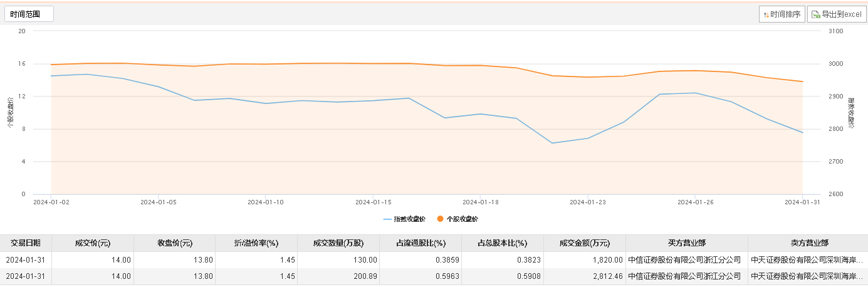Click the Excel icon in 导出到excel

pos(816,14)
